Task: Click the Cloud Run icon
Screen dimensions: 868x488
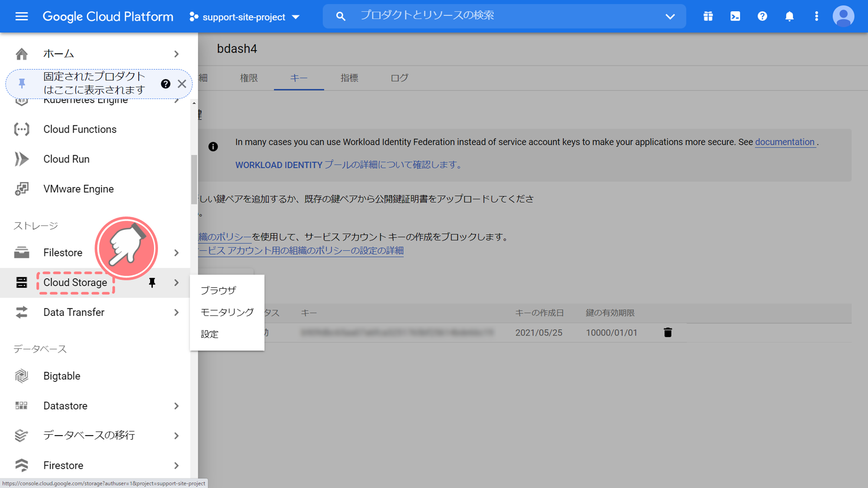Action: point(21,159)
